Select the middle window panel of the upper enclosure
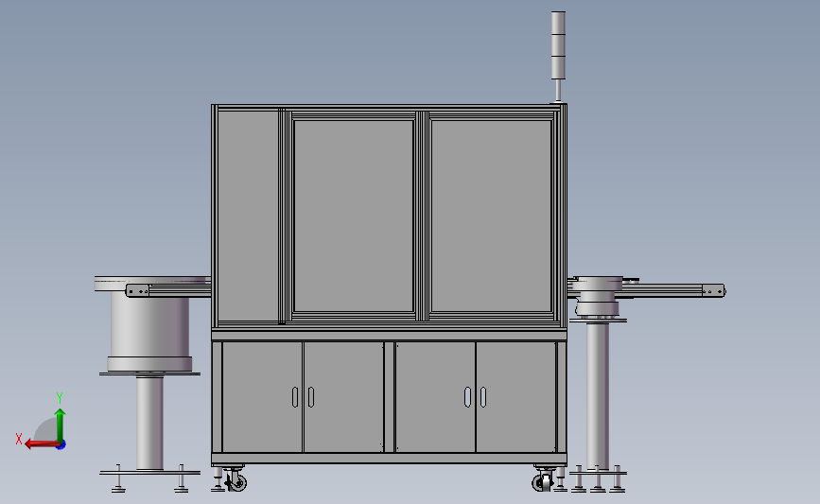 coord(354,217)
